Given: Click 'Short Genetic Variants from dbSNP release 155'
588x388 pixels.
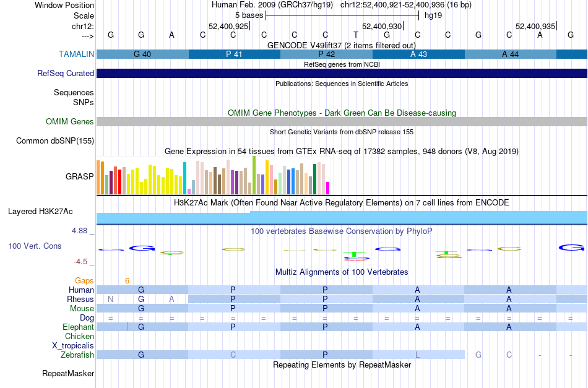Looking at the screenshot, I should pos(342,132).
